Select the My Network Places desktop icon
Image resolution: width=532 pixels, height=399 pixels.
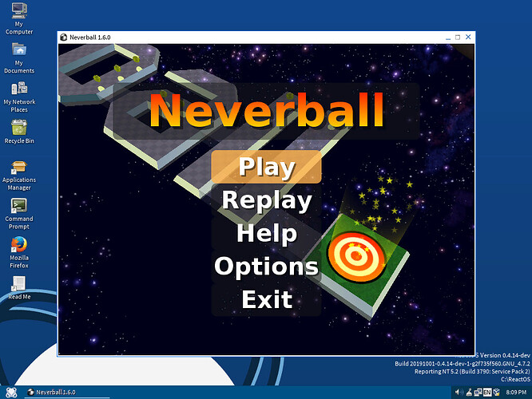[19, 97]
